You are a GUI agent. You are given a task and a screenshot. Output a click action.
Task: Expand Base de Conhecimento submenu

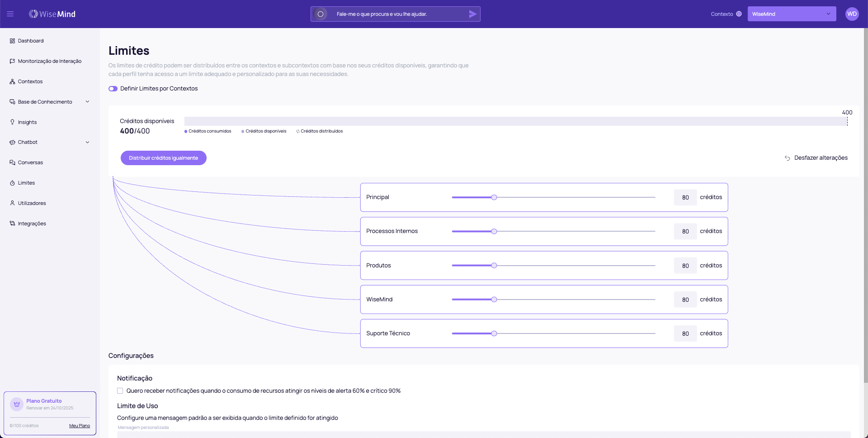point(87,102)
